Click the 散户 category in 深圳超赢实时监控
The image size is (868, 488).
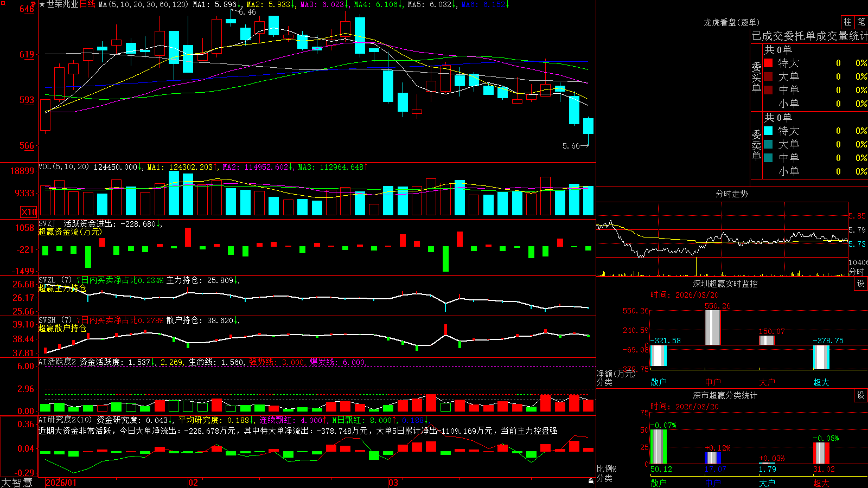coord(659,382)
